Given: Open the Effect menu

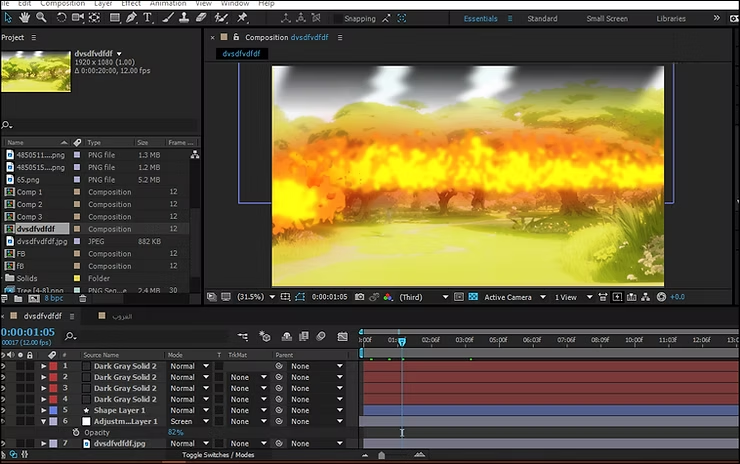Looking at the screenshot, I should pyautogui.click(x=131, y=3).
